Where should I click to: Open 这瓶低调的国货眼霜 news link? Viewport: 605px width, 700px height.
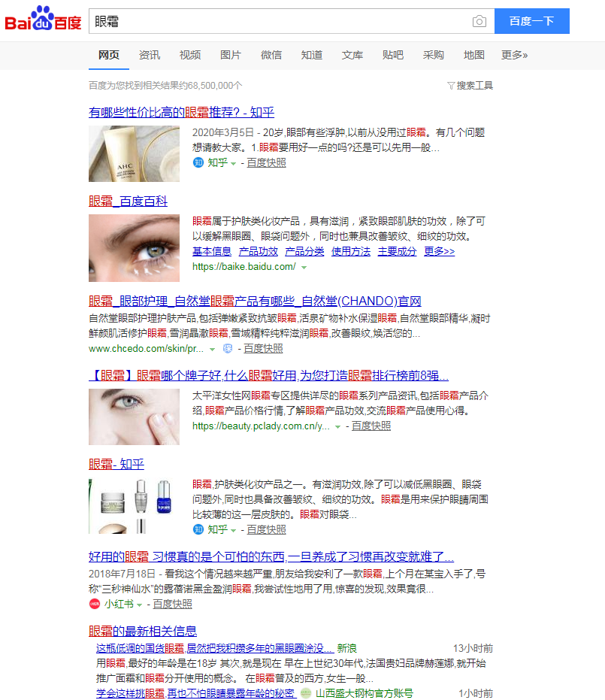pos(215,648)
